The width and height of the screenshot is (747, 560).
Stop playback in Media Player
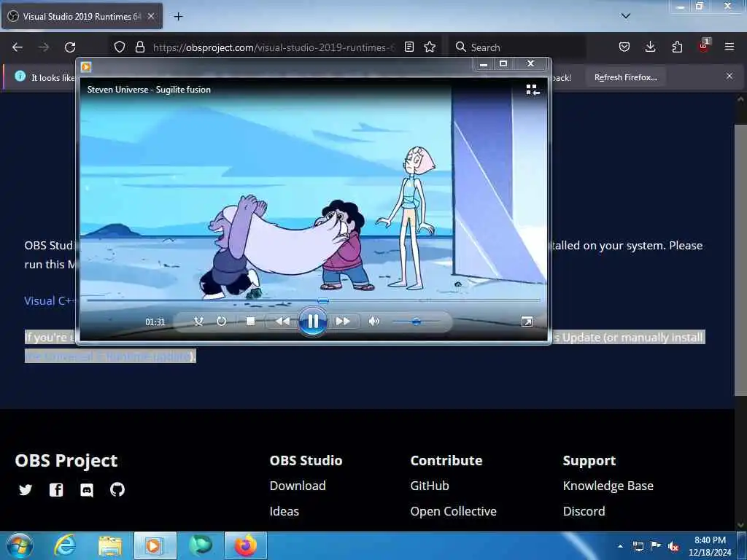pos(251,322)
